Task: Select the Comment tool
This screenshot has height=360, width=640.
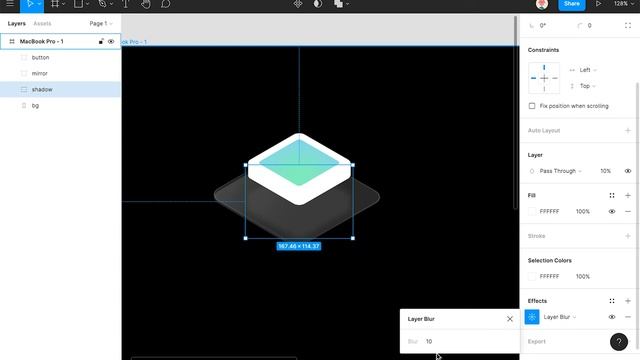Action: click(165, 4)
